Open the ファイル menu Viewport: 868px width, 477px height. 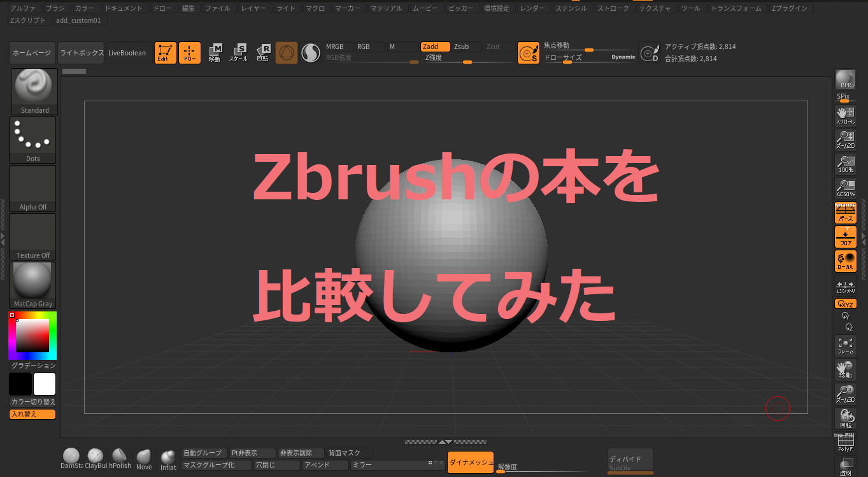tap(218, 8)
